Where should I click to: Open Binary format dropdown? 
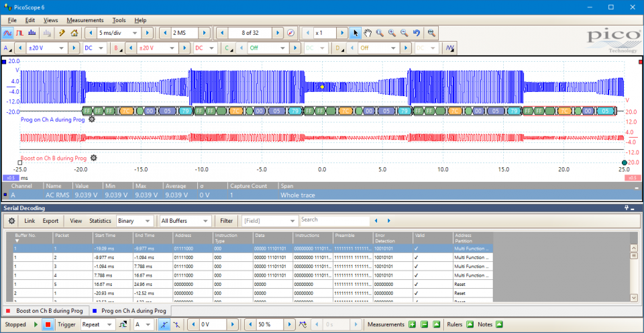(148, 221)
